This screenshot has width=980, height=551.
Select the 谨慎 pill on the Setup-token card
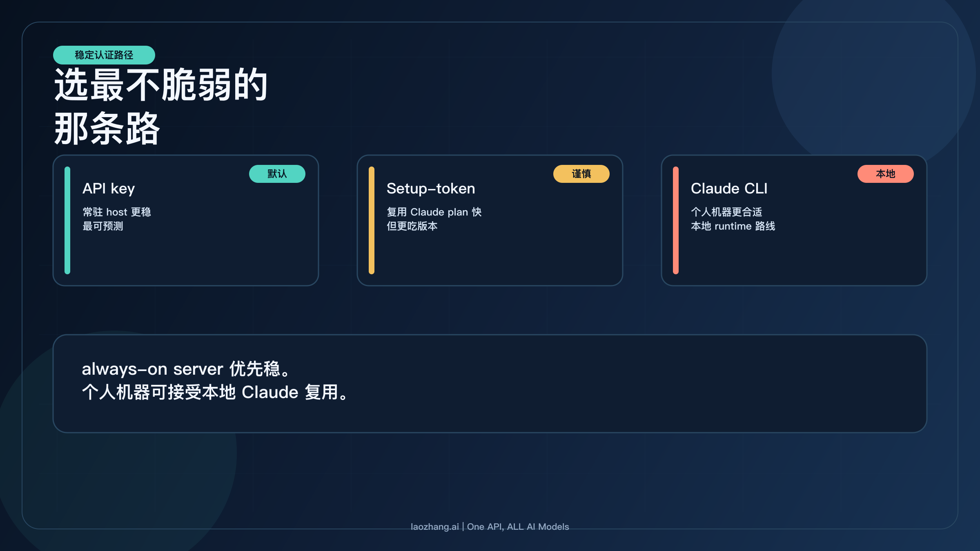click(581, 173)
